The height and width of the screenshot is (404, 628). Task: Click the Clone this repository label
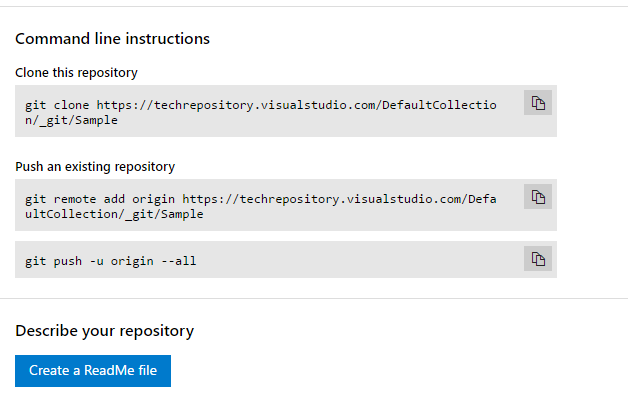76,73
